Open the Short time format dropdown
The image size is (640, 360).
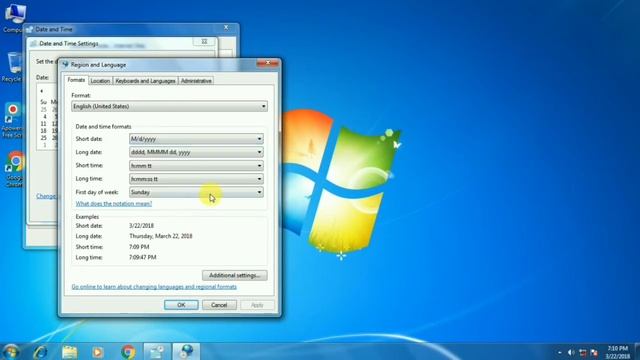click(196, 165)
